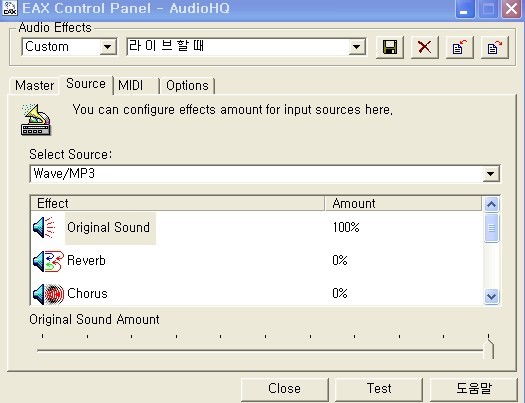Click the 100% amount value

[346, 228]
